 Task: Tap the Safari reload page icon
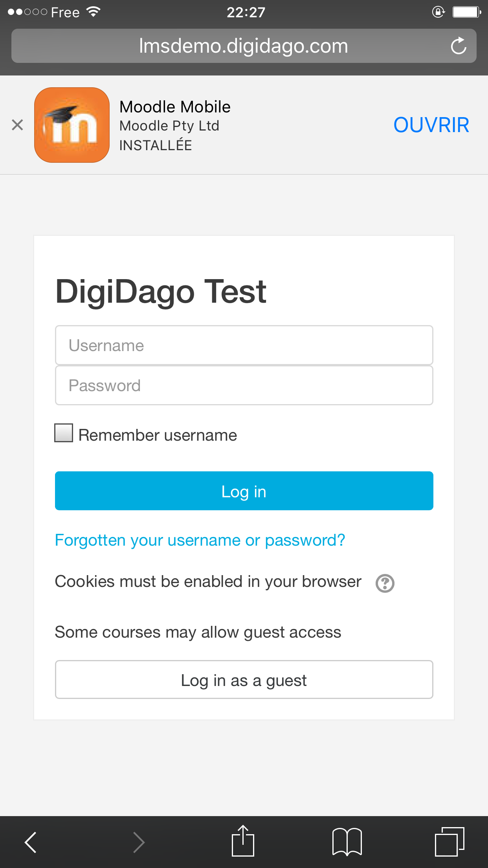(x=458, y=46)
